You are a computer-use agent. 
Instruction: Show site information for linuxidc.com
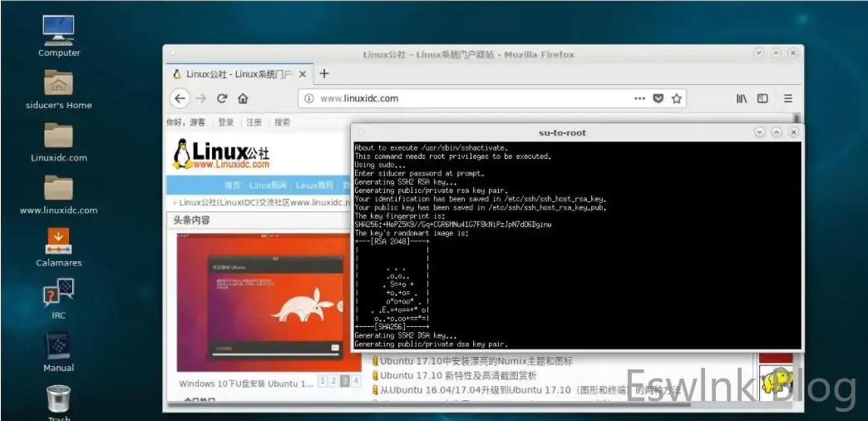point(308,98)
